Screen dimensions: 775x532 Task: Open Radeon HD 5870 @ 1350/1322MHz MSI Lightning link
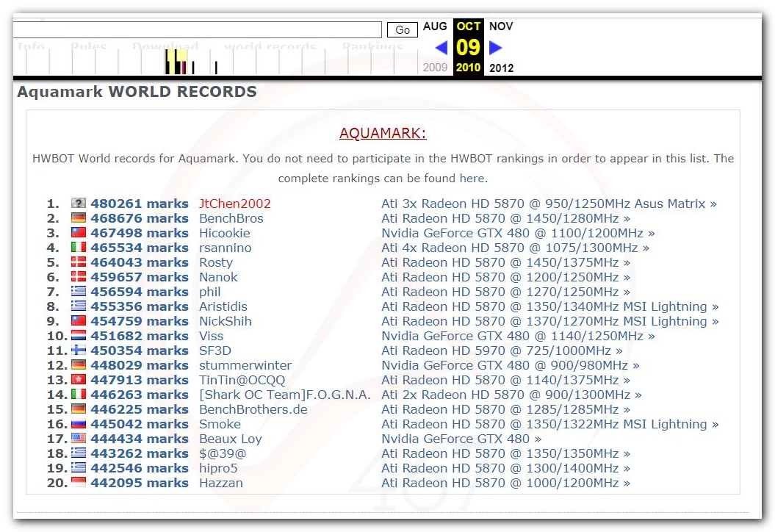point(550,424)
